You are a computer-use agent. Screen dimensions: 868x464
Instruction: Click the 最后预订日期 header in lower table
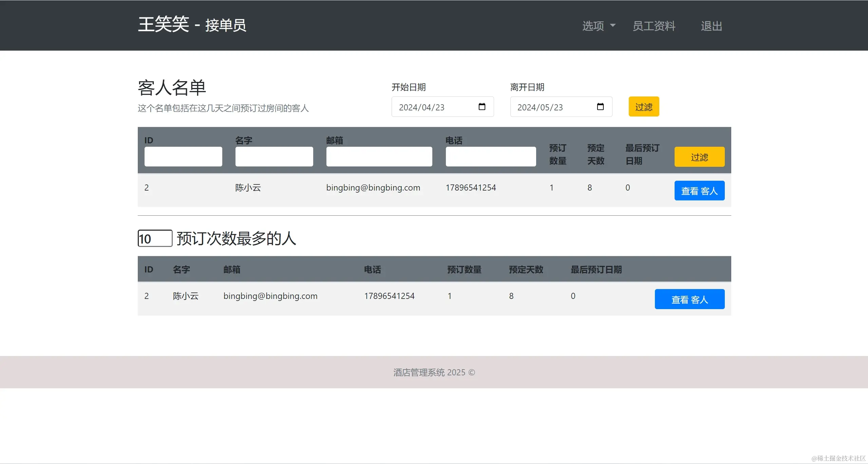pos(596,269)
